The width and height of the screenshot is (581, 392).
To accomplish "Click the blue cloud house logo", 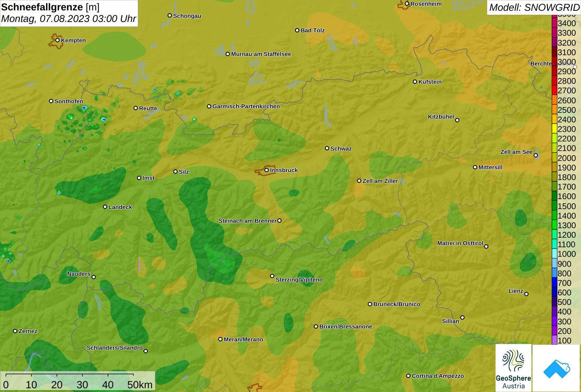I will [x=557, y=368].
